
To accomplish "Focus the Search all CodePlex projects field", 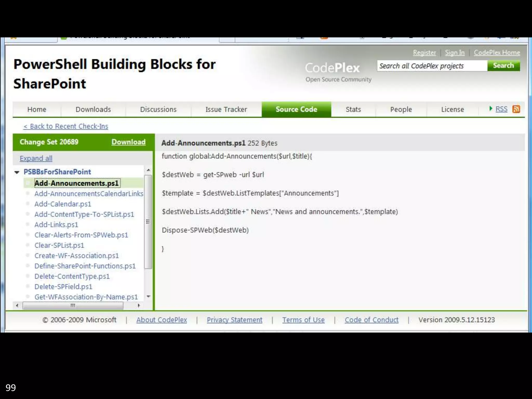I will (x=432, y=66).
